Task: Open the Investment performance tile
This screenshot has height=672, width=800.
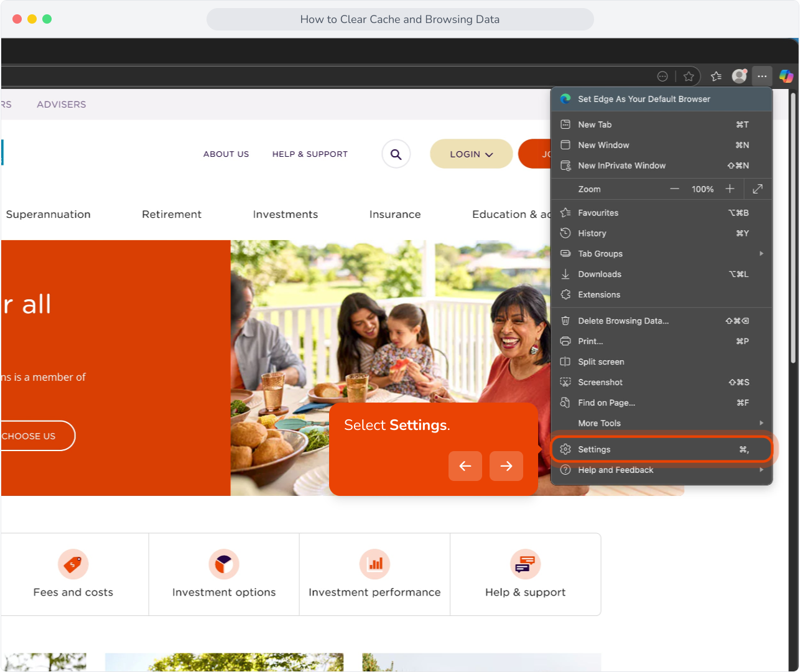Action: [374, 574]
